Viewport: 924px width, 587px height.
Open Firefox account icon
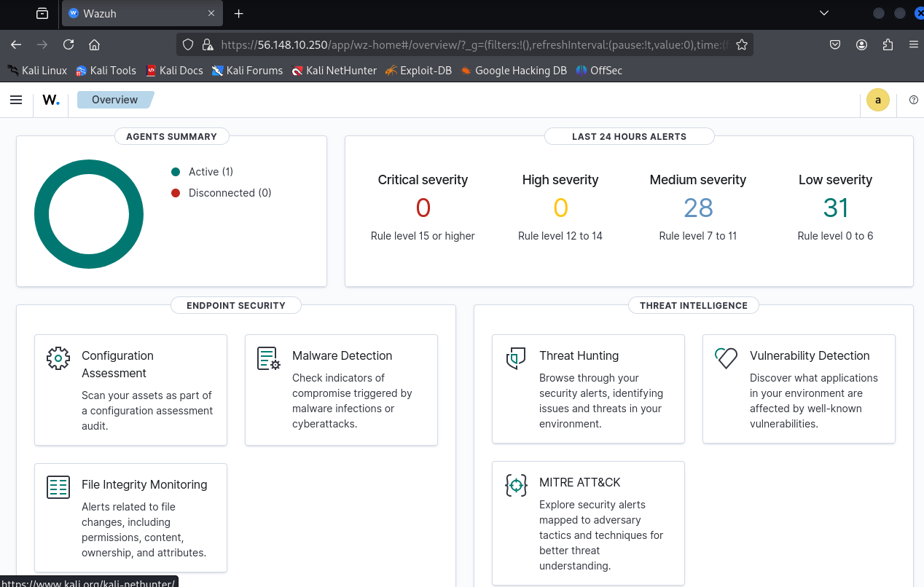[x=861, y=44]
